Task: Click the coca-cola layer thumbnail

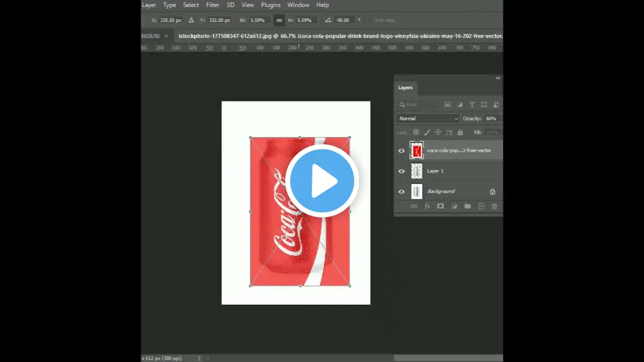Action: click(x=416, y=150)
